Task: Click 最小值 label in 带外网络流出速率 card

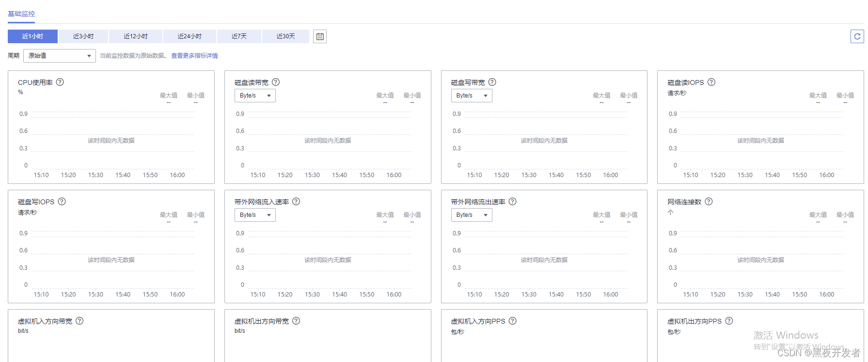Action: click(x=629, y=215)
